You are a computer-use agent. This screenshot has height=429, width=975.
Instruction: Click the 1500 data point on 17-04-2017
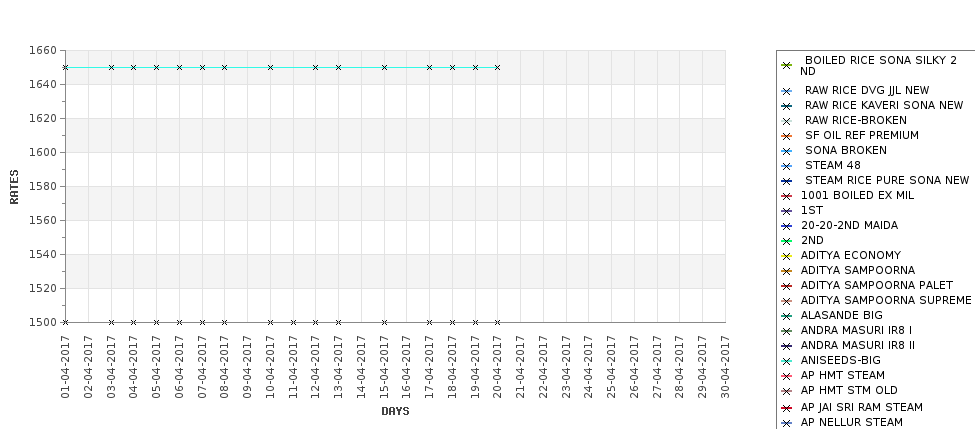tap(430, 322)
